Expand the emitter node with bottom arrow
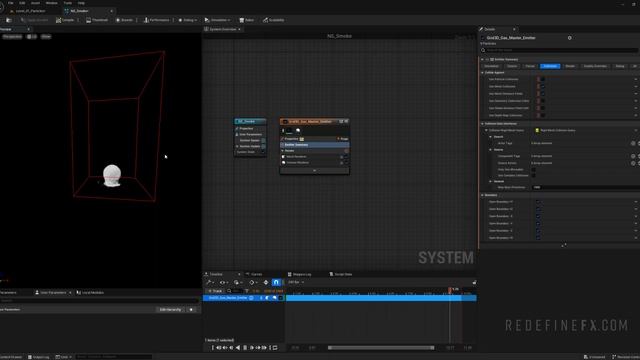 (314, 171)
